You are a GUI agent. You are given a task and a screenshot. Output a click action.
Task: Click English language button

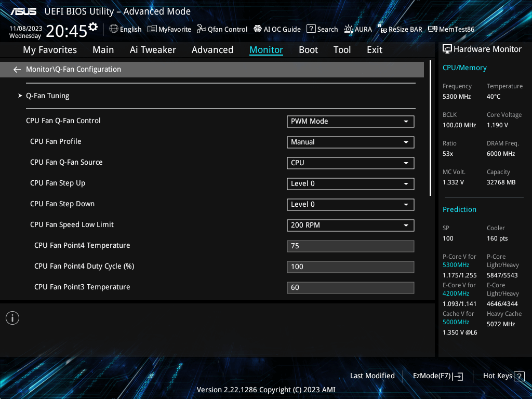pyautogui.click(x=126, y=29)
